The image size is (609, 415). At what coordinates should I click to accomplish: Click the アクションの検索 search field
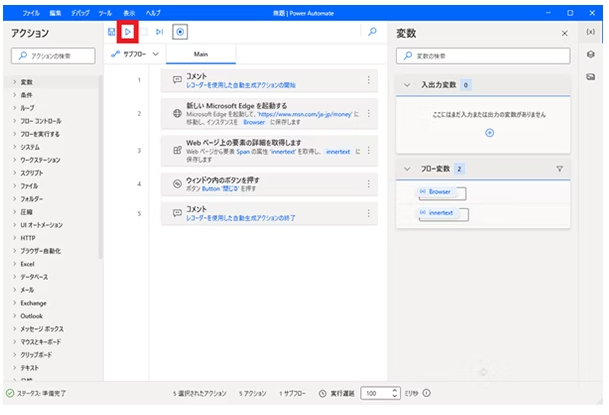coord(53,56)
